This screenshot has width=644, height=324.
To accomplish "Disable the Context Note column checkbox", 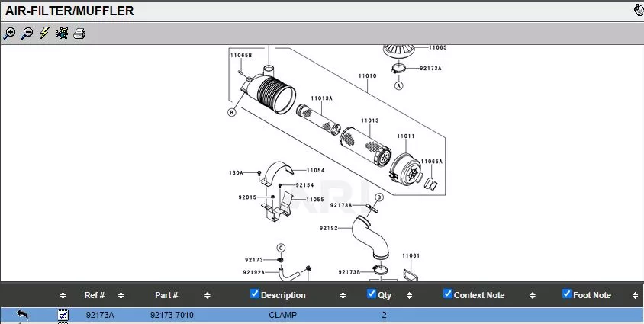I will (x=448, y=294).
